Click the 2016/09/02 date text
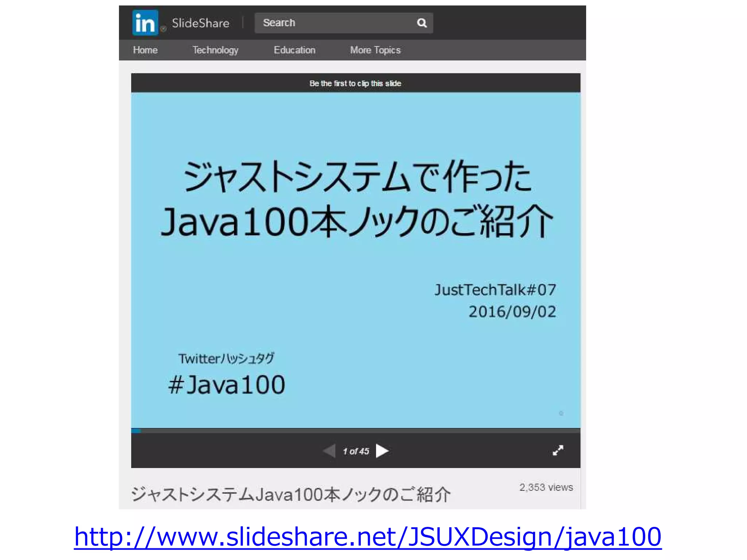The height and width of the screenshot is (560, 747). 512,312
